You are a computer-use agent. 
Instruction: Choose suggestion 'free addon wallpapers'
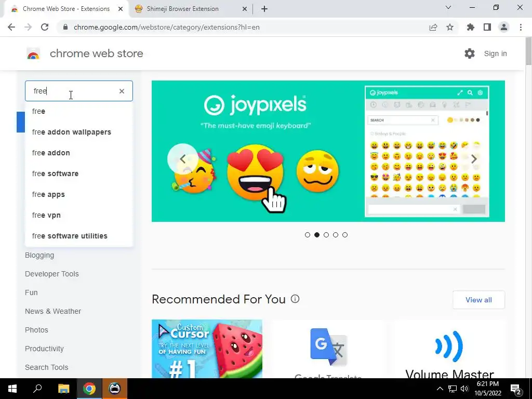pyautogui.click(x=79, y=132)
